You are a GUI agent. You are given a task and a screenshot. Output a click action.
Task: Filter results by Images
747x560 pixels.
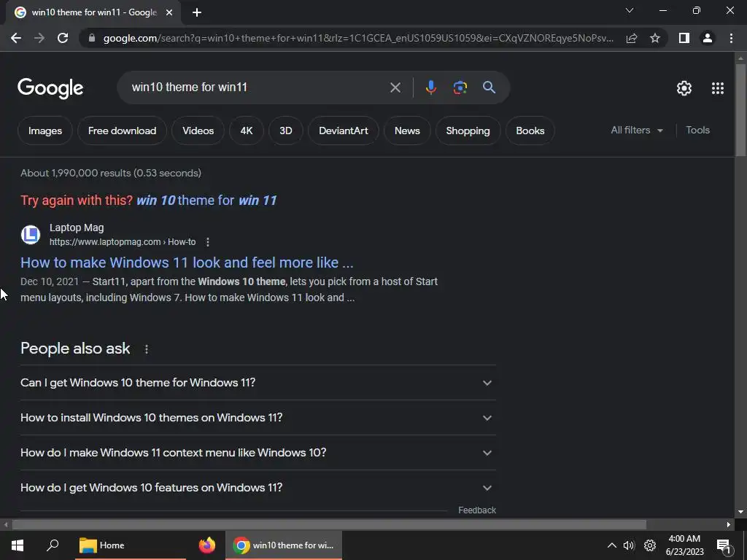click(45, 131)
